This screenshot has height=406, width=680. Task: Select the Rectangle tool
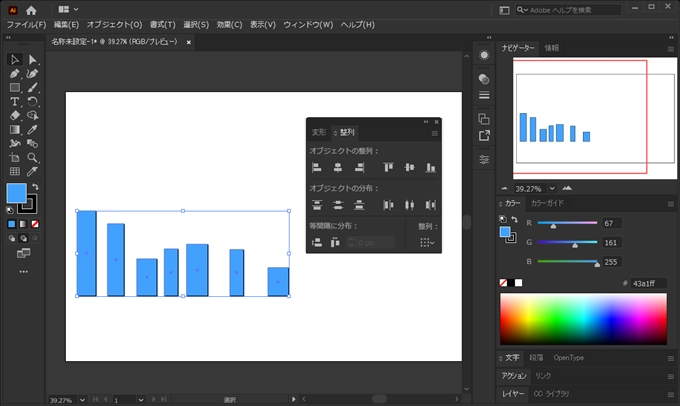point(15,88)
